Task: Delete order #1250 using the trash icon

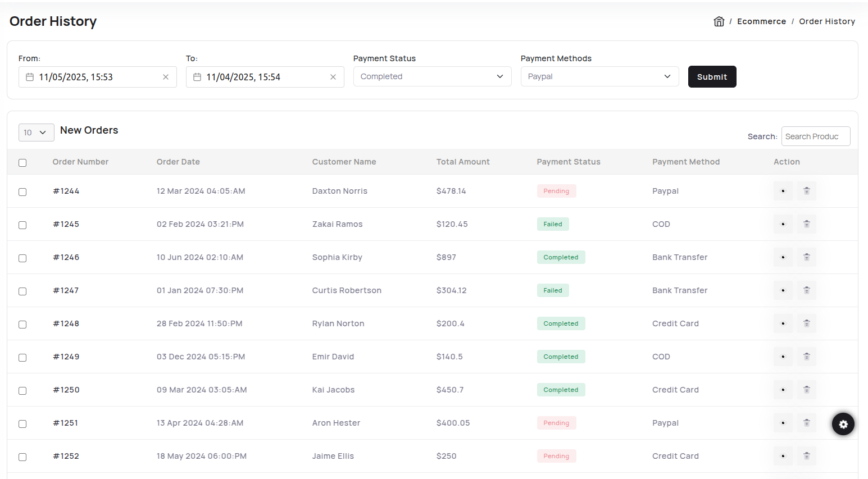Action: (x=807, y=390)
